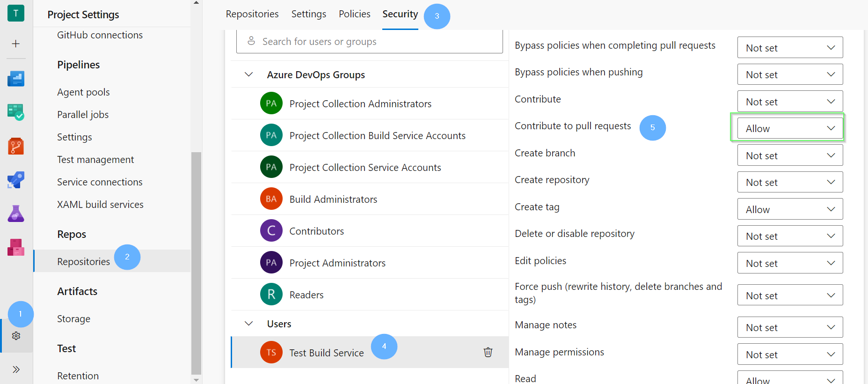Open Test Plans checkmark board icon
The width and height of the screenshot is (868, 384).
click(16, 112)
